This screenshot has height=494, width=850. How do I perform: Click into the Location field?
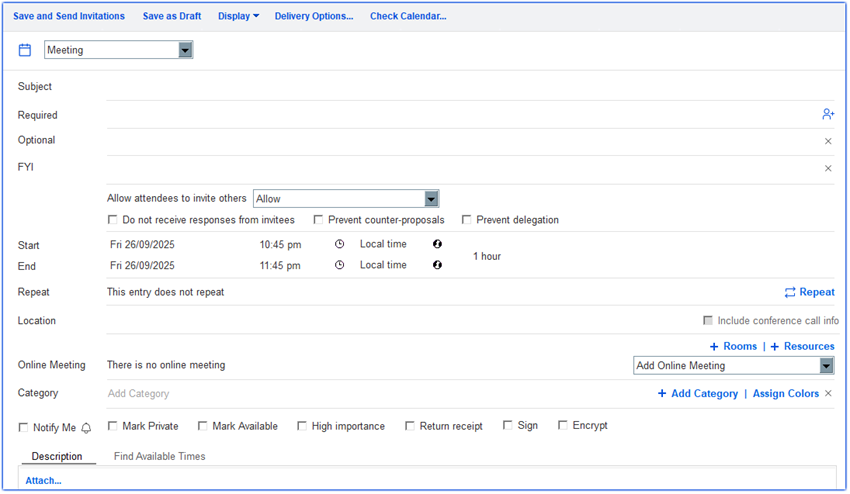pos(402,320)
